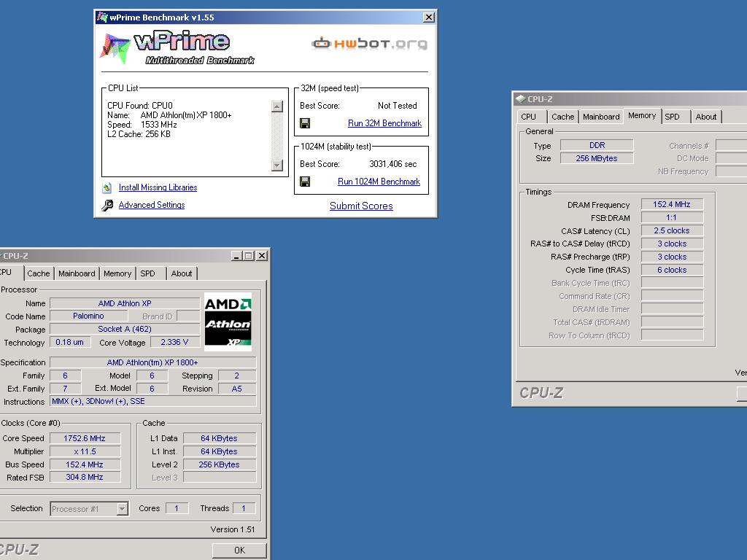The height and width of the screenshot is (560, 747).
Task: Click the DRAM Frequency 152.4 MHz value
Action: click(x=672, y=204)
